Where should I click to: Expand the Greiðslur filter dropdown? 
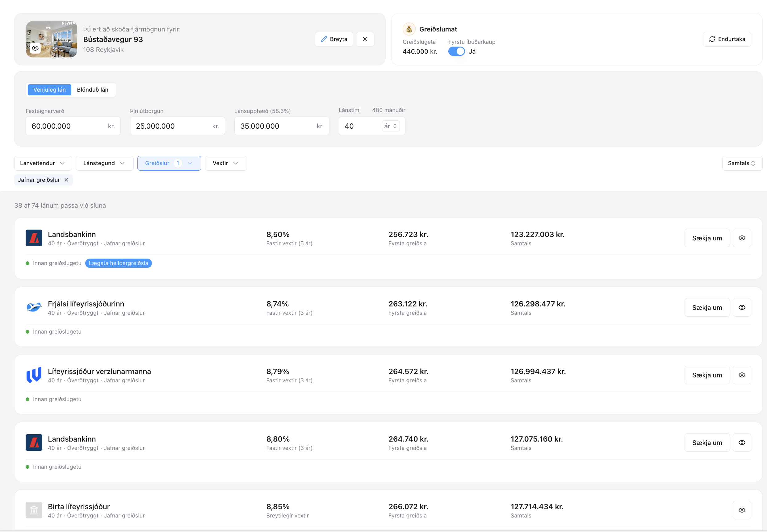[170, 163]
